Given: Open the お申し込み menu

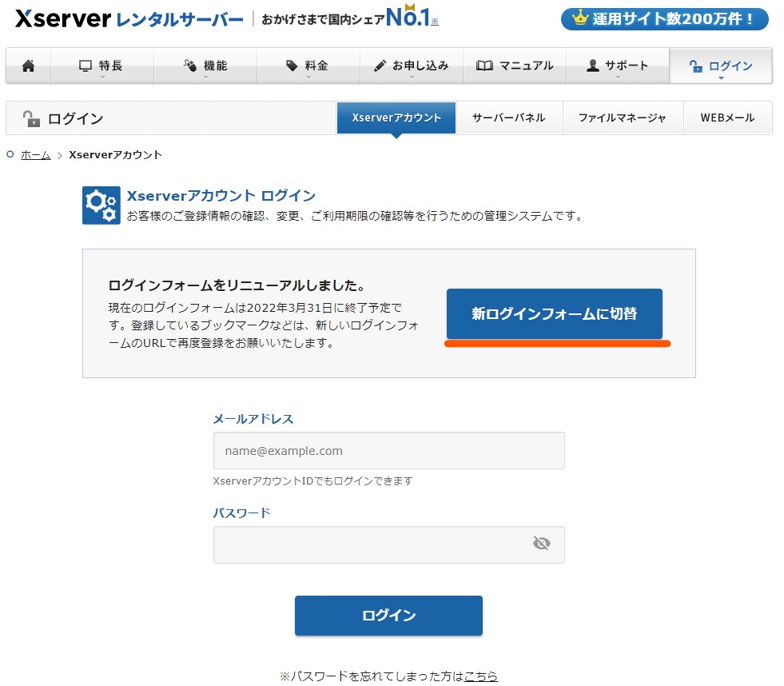Looking at the screenshot, I should click(x=412, y=66).
